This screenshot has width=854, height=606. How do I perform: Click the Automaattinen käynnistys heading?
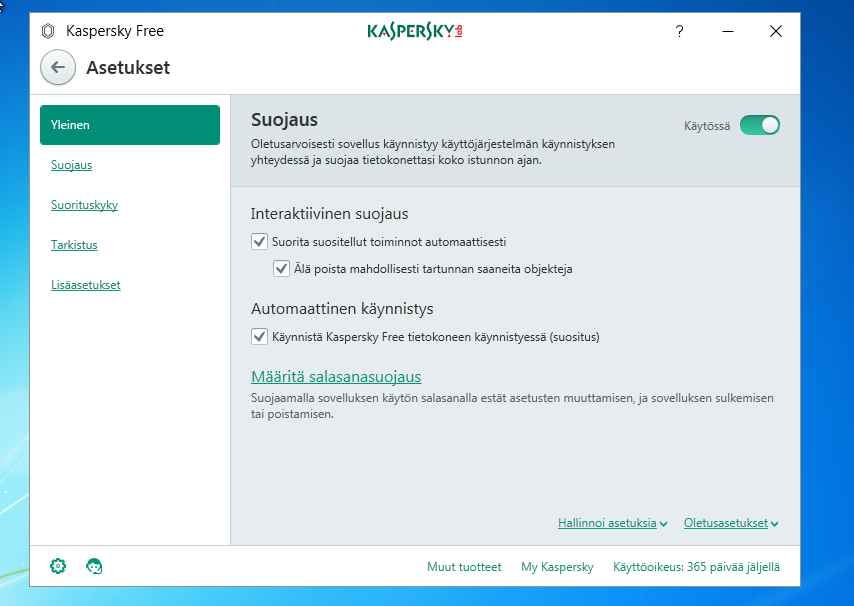click(342, 309)
